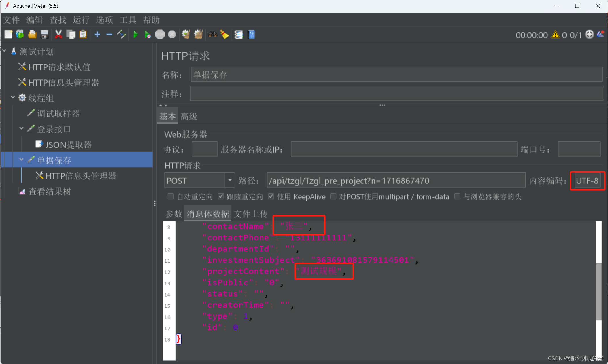Open the 编辑 menu
Viewport: 608px width, 364px height.
(x=35, y=20)
